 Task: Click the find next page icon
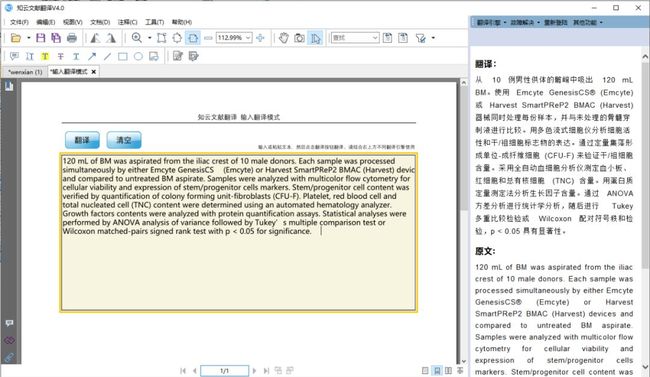(x=403, y=38)
